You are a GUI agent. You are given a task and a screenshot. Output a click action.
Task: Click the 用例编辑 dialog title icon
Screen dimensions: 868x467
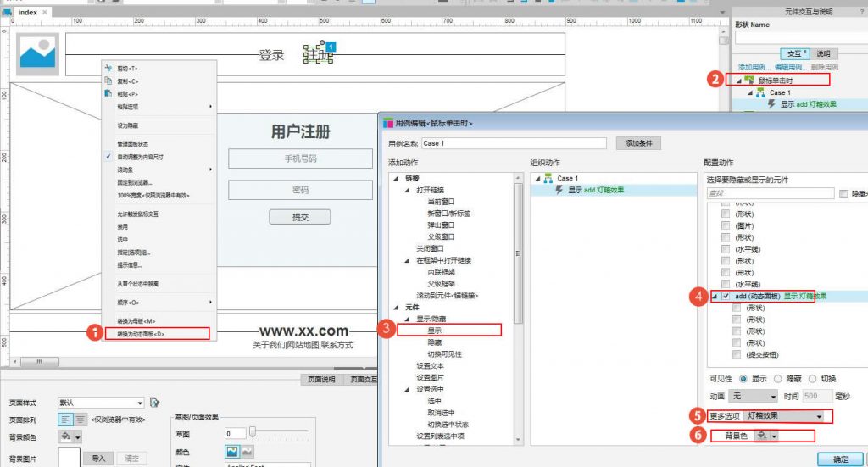pos(388,123)
